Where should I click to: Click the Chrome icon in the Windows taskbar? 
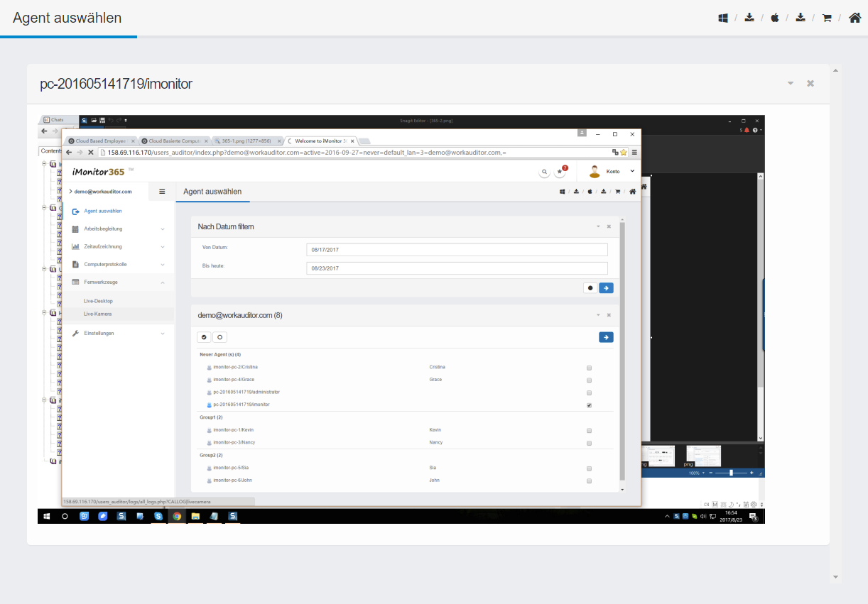pyautogui.click(x=177, y=516)
